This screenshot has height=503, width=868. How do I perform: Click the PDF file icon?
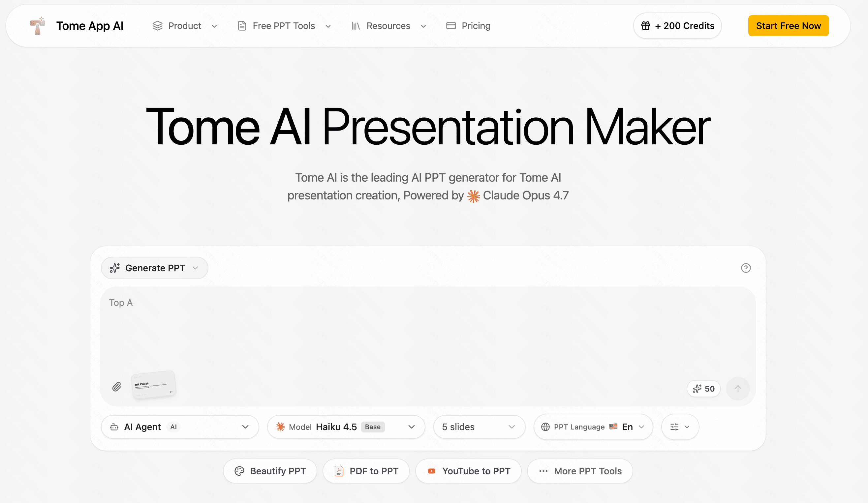(x=339, y=471)
